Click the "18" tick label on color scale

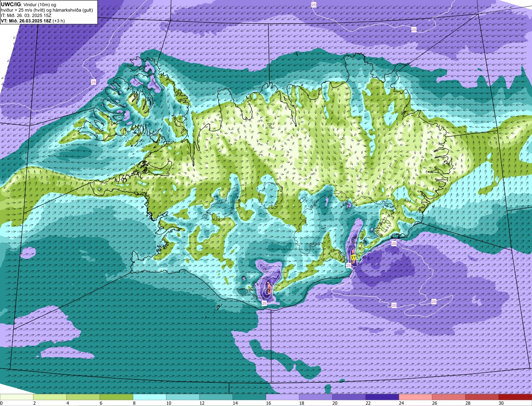coord(301,403)
